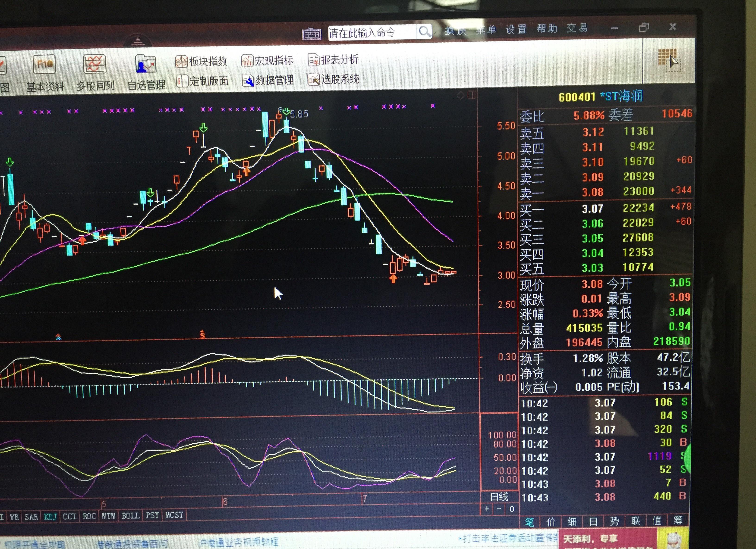Switch to the 势 trend tab
Viewport: 756px width, 549px height.
coord(614,521)
